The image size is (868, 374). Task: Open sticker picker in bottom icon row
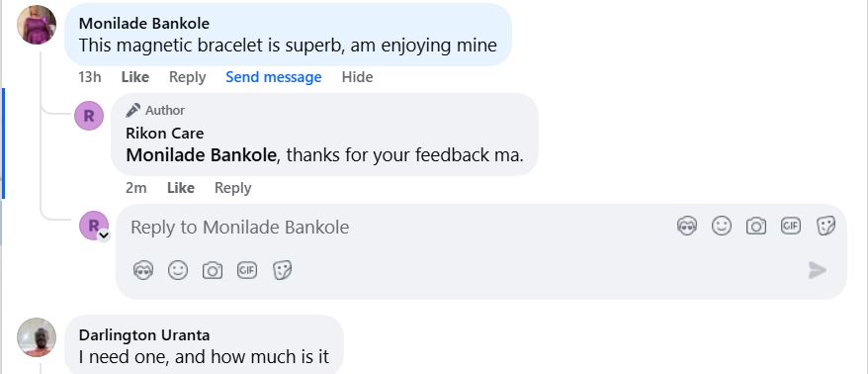[282, 270]
